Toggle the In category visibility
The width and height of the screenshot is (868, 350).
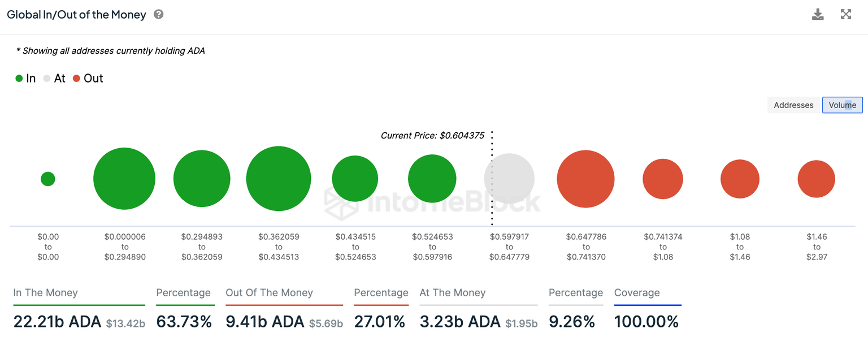(x=26, y=78)
